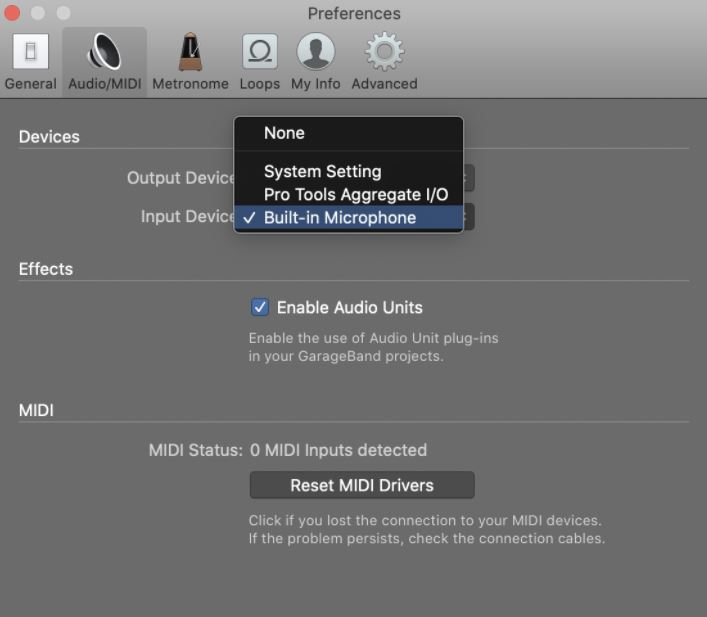The width and height of the screenshot is (707, 617).
Task: Click the Output Device label
Action: pos(180,178)
